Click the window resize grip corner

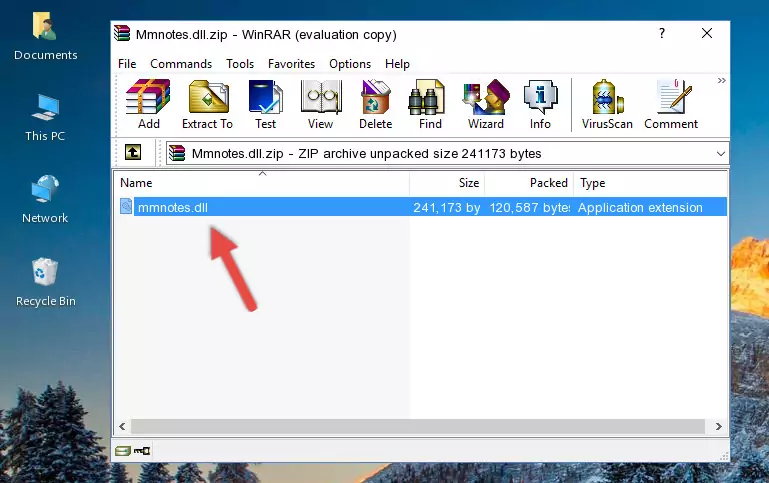(x=724, y=456)
